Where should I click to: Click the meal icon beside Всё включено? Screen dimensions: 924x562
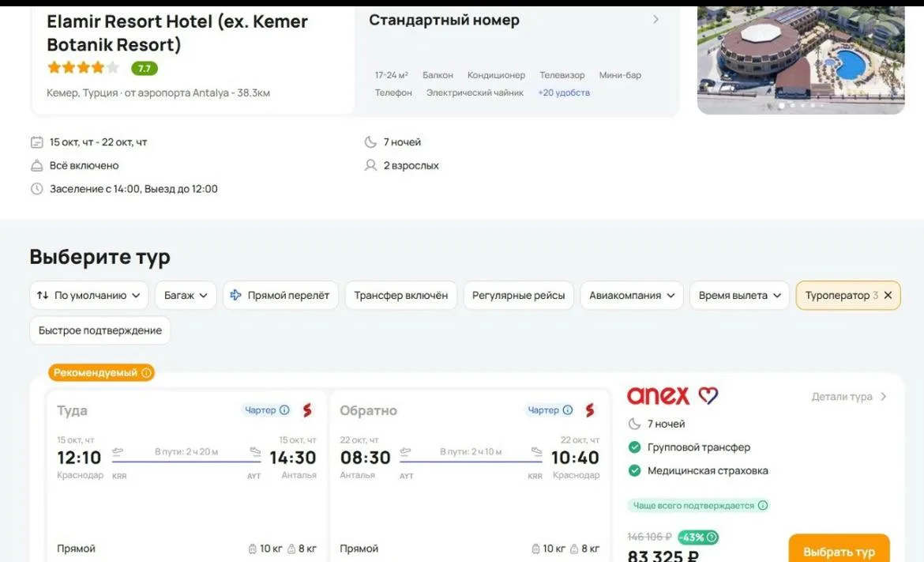(x=36, y=166)
